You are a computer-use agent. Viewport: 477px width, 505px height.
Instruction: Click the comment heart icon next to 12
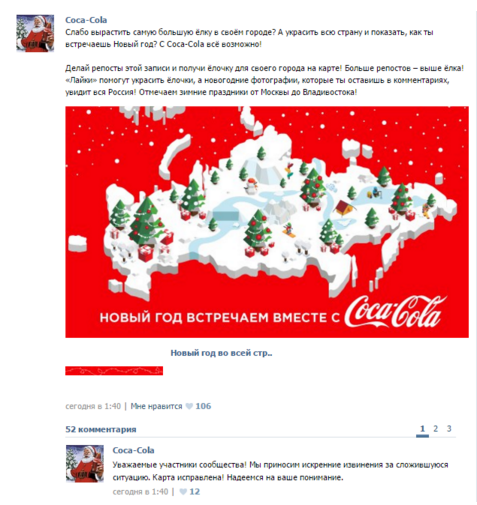183,492
